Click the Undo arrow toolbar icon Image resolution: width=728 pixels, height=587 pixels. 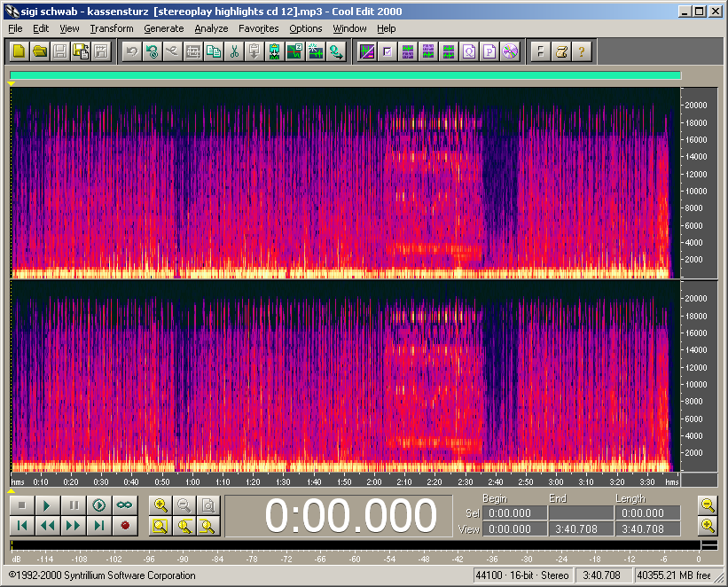point(131,51)
